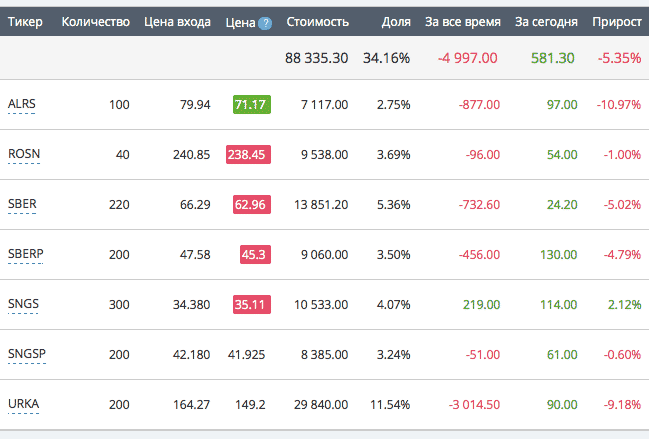Select the red 35.11 price badge

point(252,305)
